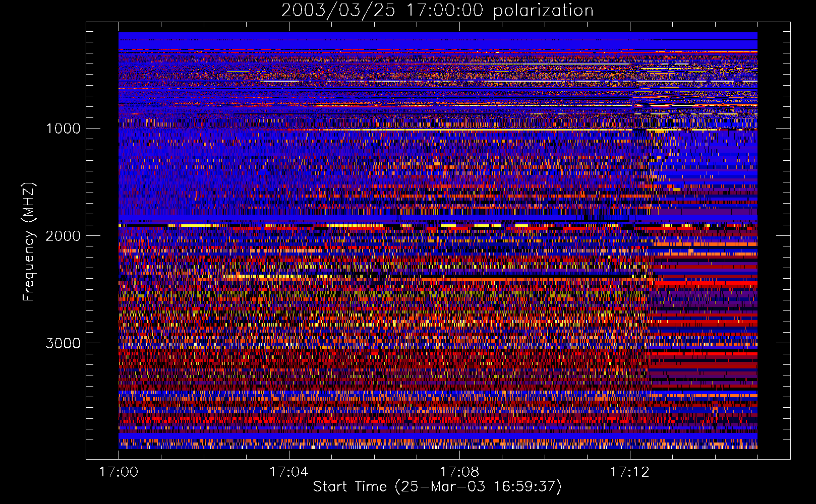Viewport: 816px width, 504px height.
Task: Click the 17:04 time tick label
Action: 289,472
